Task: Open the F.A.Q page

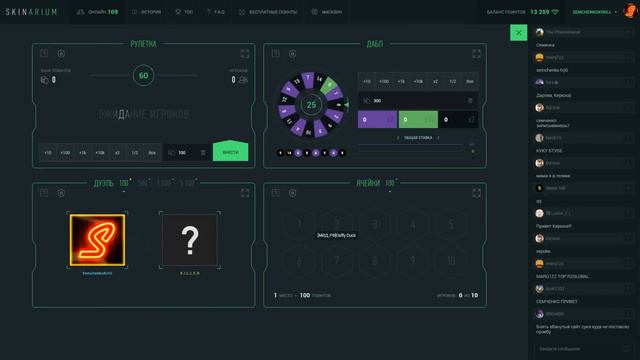Action: coord(216,12)
